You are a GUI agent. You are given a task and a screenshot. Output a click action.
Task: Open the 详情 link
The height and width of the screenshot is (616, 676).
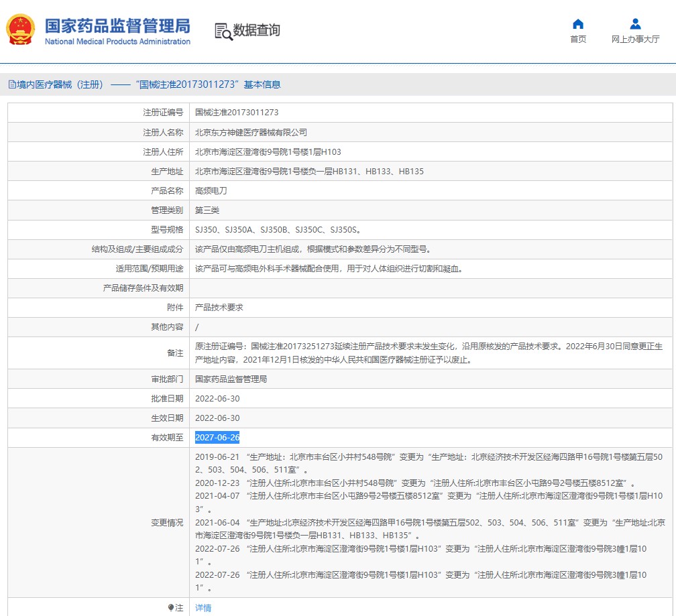pyautogui.click(x=203, y=607)
